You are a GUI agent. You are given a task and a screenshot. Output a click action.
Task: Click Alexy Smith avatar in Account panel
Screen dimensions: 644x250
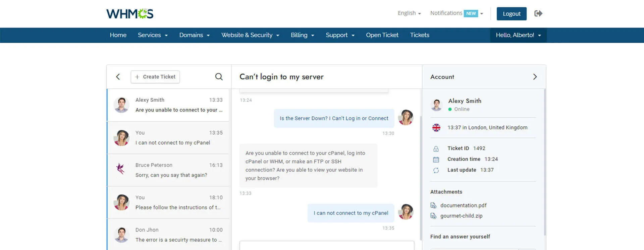click(x=436, y=105)
